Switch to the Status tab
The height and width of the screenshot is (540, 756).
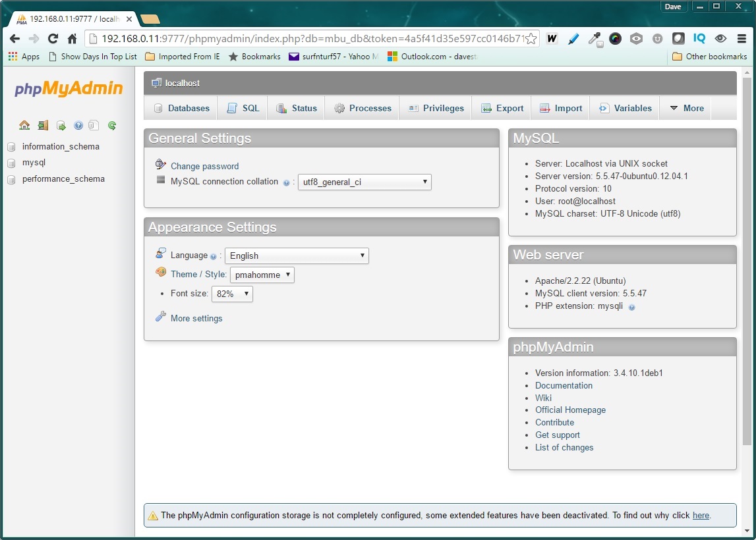tap(296, 109)
